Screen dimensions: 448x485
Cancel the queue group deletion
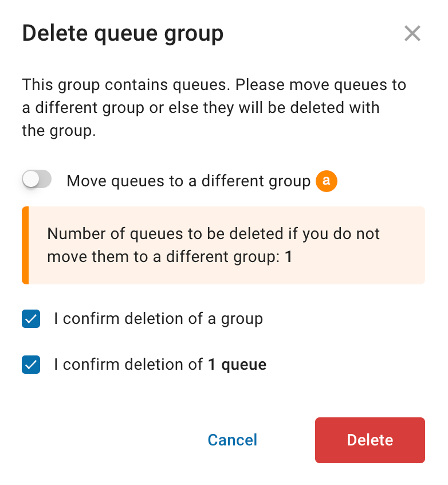coord(232,440)
